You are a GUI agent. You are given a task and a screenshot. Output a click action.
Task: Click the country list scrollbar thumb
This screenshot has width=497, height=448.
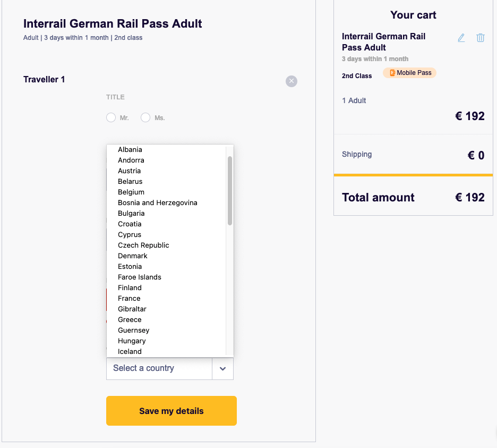point(230,191)
